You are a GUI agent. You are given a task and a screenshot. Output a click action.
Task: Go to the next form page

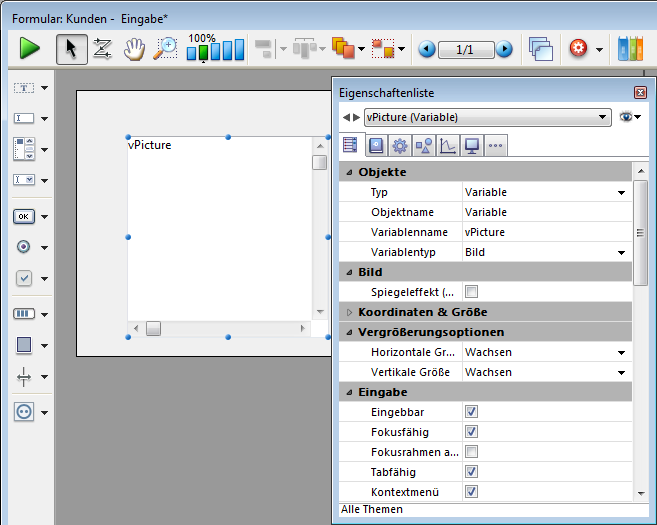coord(504,49)
